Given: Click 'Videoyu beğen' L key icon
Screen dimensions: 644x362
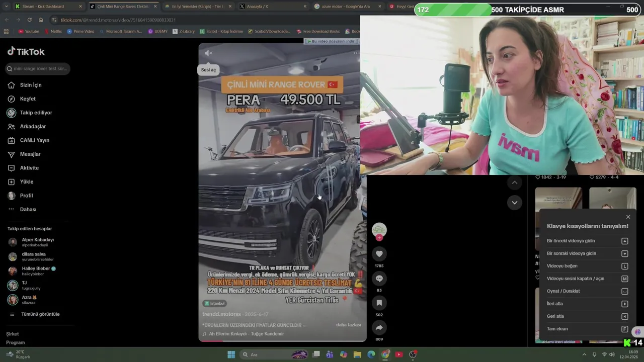Looking at the screenshot, I should click(624, 266).
